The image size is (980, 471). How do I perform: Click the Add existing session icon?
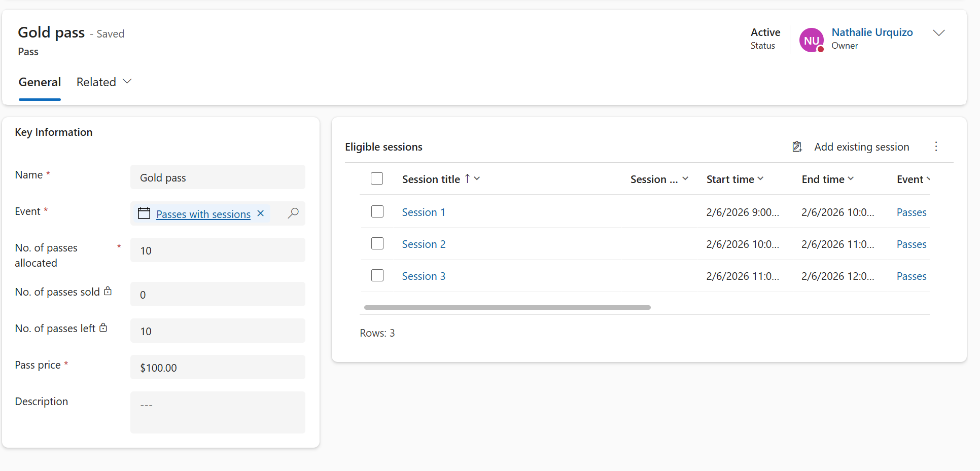(797, 147)
